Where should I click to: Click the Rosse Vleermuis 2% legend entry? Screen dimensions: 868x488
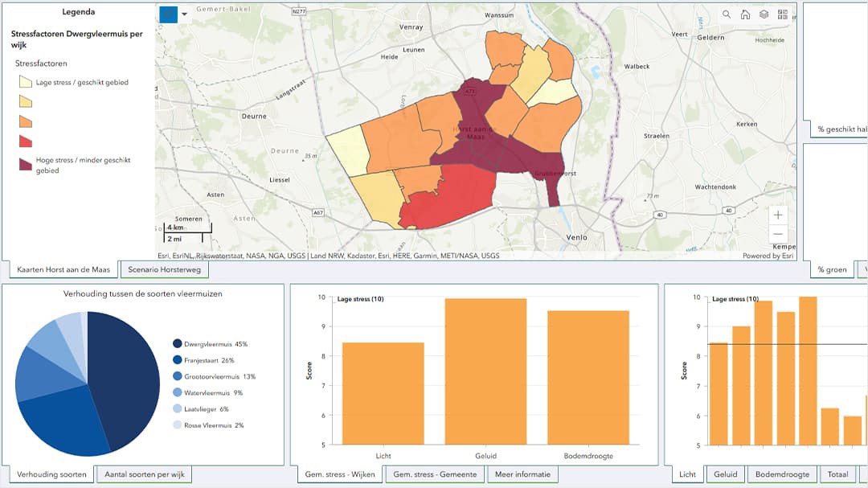click(x=208, y=425)
